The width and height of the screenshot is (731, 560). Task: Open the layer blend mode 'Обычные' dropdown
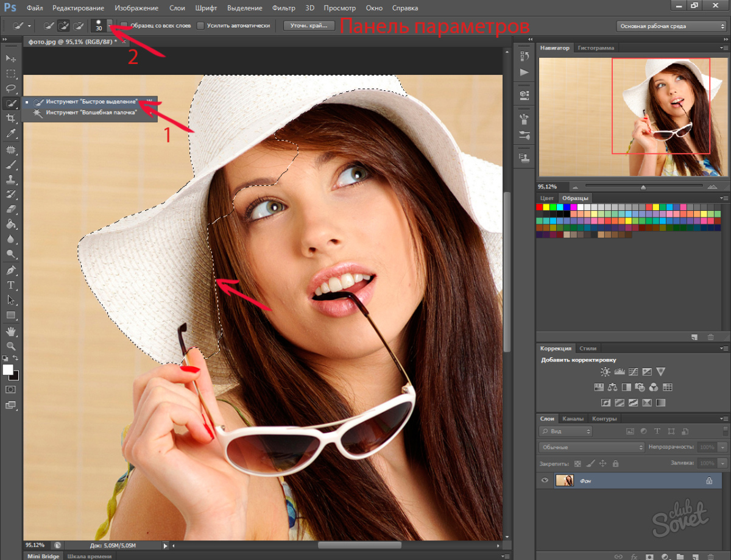[x=591, y=447]
